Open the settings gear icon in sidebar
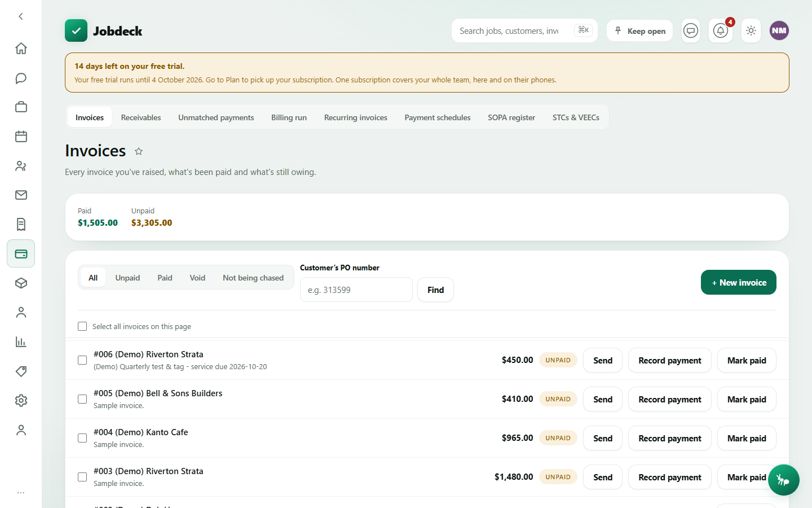Image resolution: width=812 pixels, height=508 pixels. (21, 401)
